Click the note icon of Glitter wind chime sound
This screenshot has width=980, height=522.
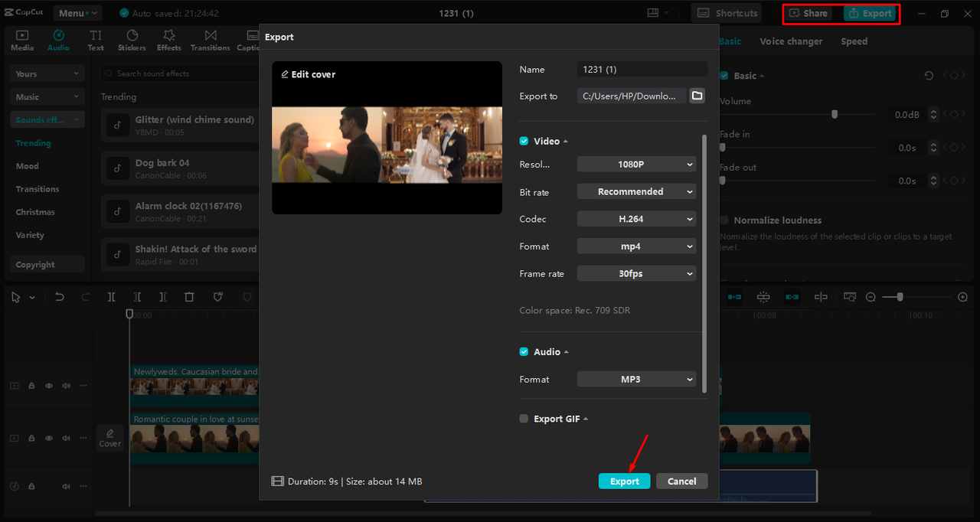point(117,125)
